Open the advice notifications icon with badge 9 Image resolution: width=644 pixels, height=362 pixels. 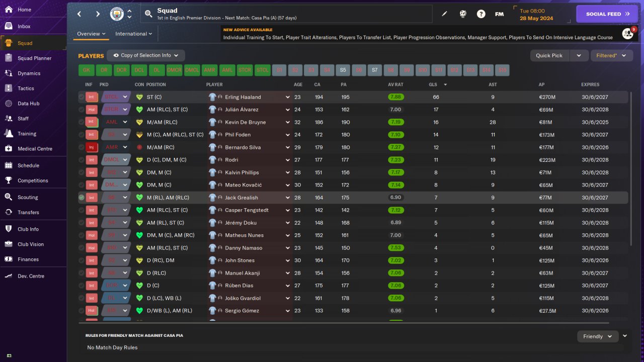(627, 34)
